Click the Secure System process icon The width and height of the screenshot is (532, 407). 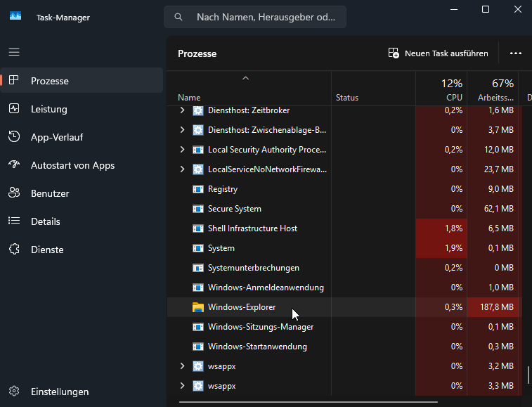tap(197, 209)
